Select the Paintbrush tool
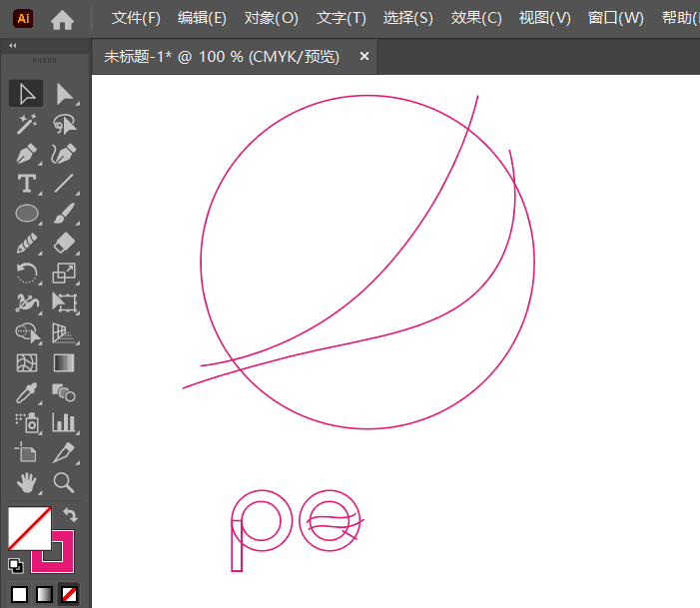The height and width of the screenshot is (608, 700). click(x=64, y=214)
